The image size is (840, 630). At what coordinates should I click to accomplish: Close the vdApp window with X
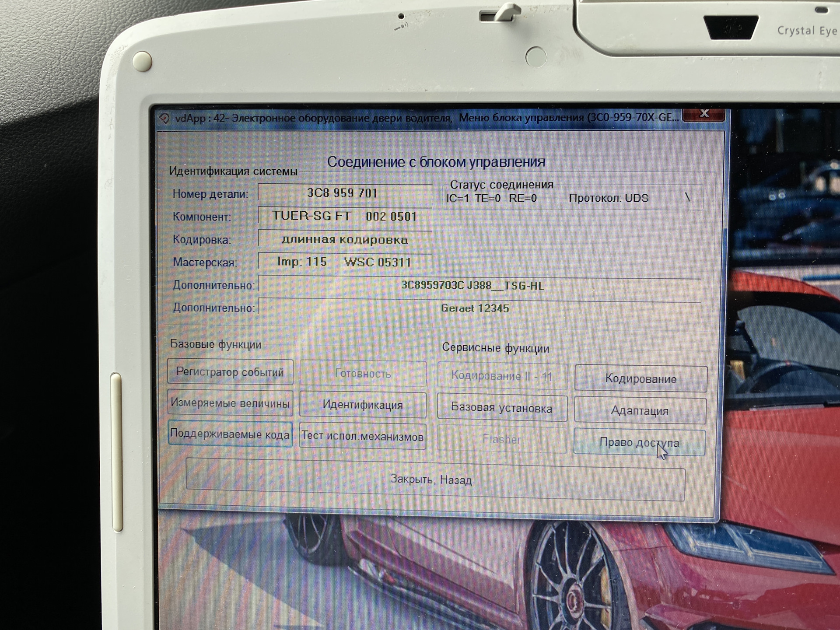coord(704,114)
